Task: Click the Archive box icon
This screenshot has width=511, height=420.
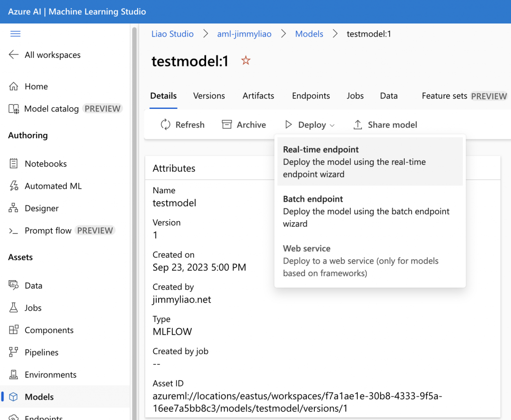Action: (227, 124)
